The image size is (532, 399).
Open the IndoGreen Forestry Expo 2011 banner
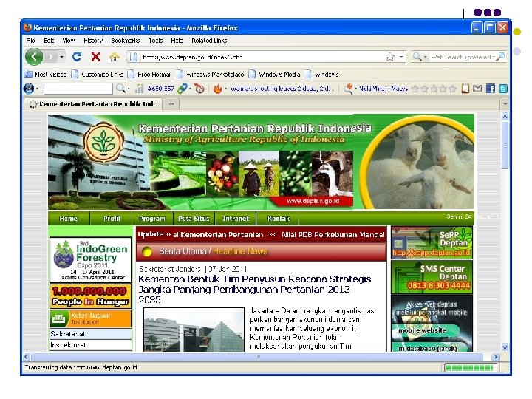(x=91, y=260)
